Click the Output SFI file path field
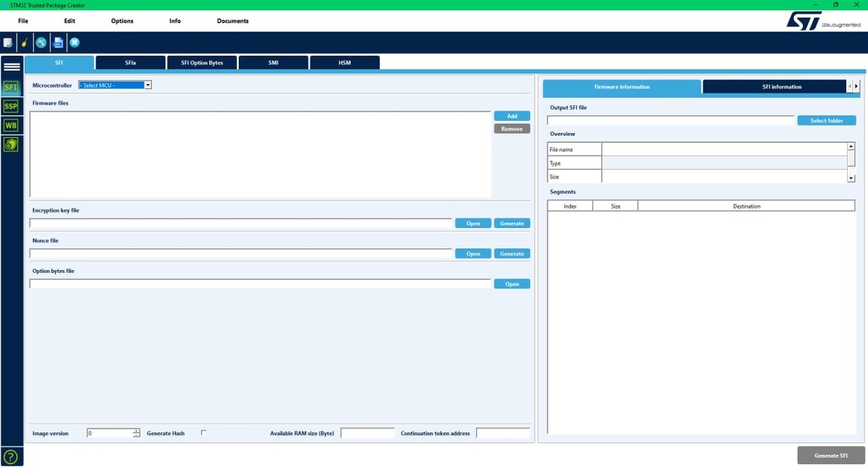868x467 pixels. click(671, 120)
